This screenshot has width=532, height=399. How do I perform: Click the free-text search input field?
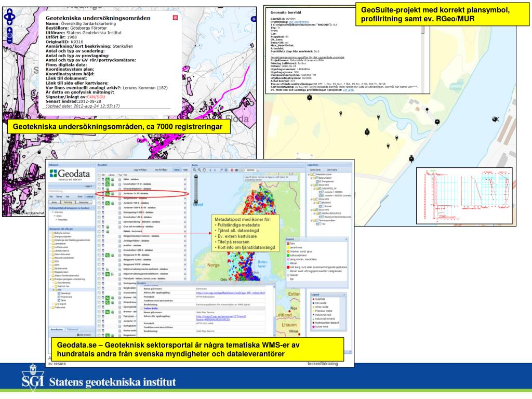[x=71, y=191]
